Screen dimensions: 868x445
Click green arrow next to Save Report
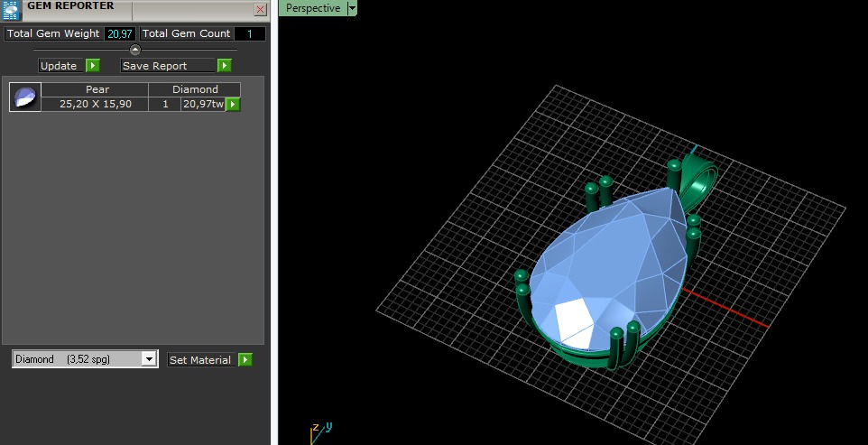click(x=224, y=65)
